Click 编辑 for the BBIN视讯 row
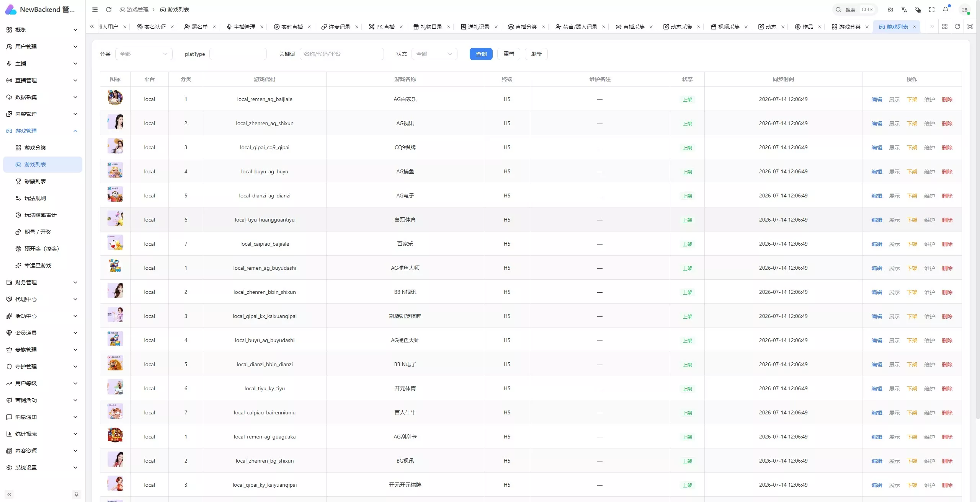The image size is (980, 502). point(877,292)
